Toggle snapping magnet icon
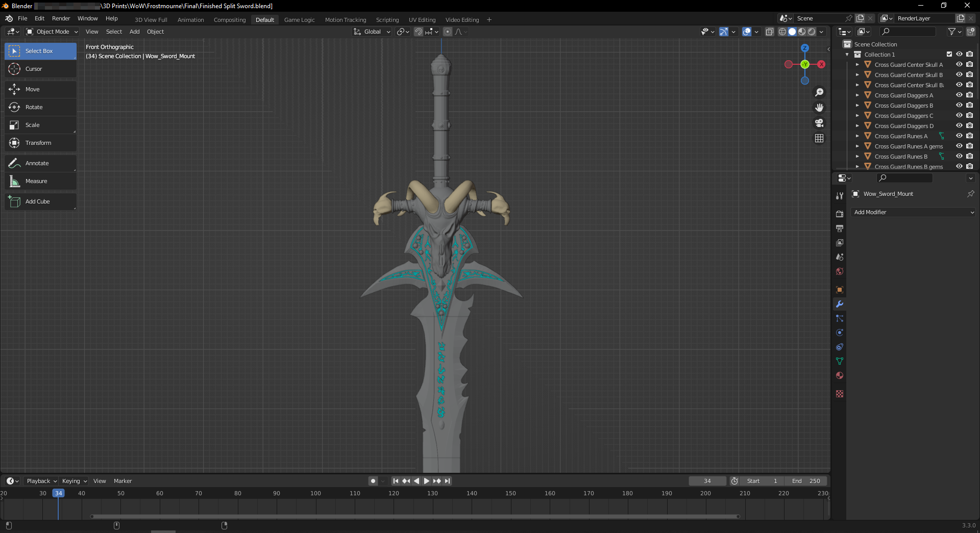This screenshot has height=533, width=980. coord(419,32)
